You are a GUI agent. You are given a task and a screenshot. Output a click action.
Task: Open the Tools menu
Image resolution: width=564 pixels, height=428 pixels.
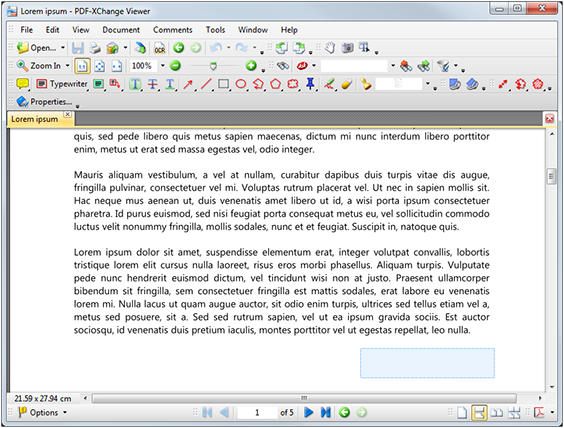tap(215, 30)
